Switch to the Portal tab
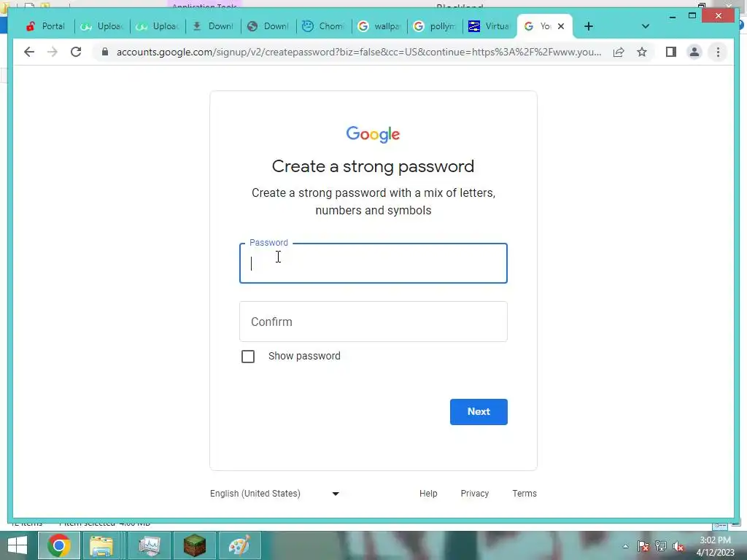This screenshot has width=747, height=560. click(x=46, y=26)
